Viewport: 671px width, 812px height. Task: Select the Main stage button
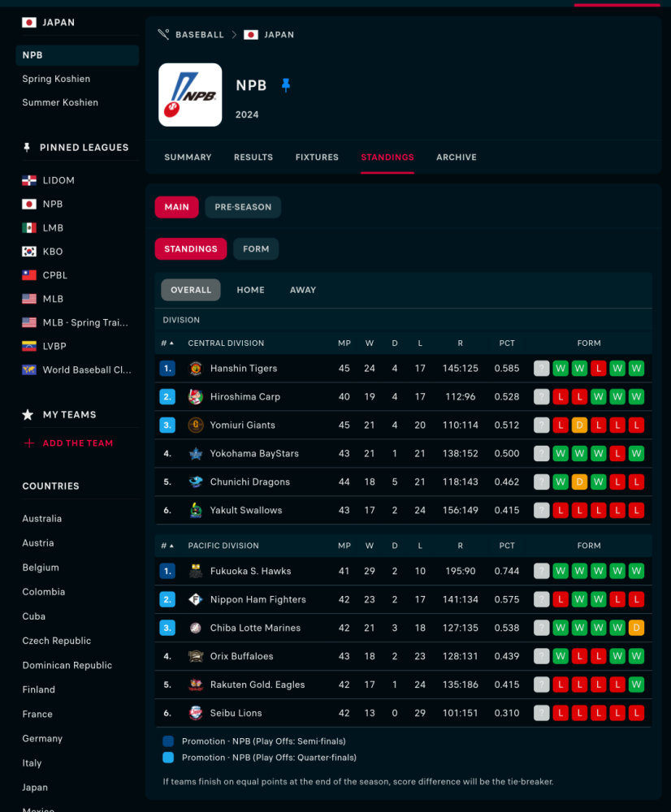177,207
